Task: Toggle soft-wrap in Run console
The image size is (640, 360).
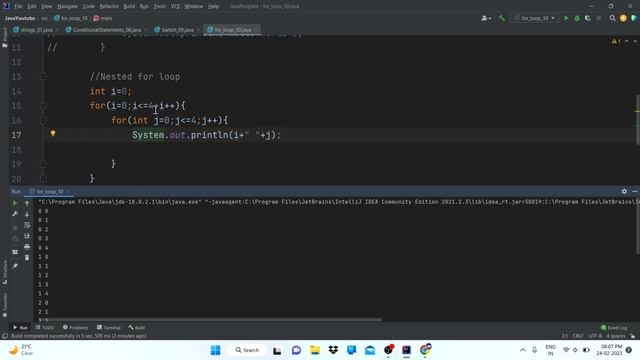Action: click(x=27, y=225)
